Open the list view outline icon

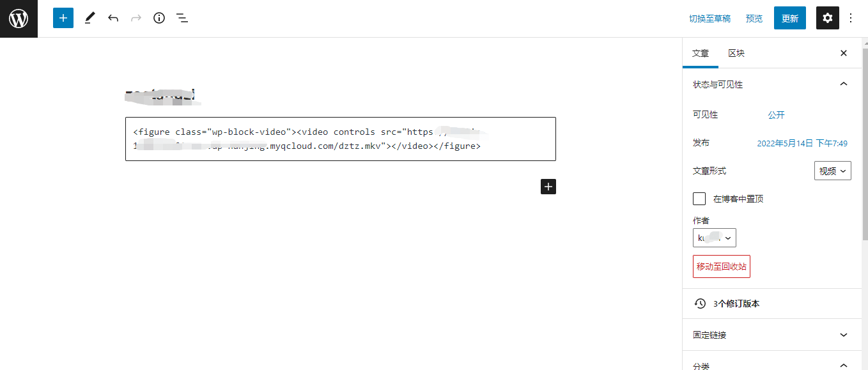pos(182,18)
